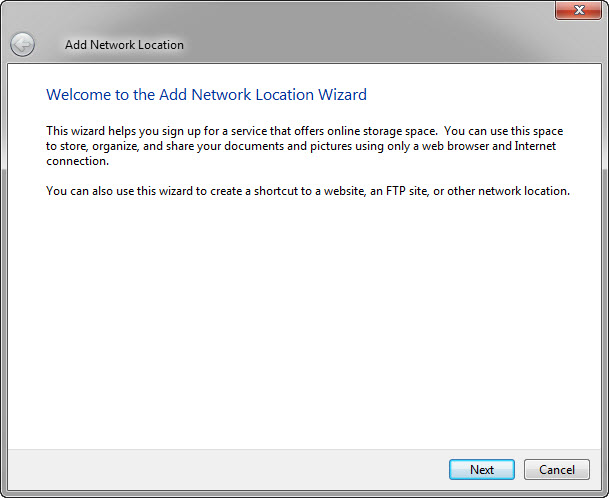Click the Welcome wizard heading

(x=206, y=95)
